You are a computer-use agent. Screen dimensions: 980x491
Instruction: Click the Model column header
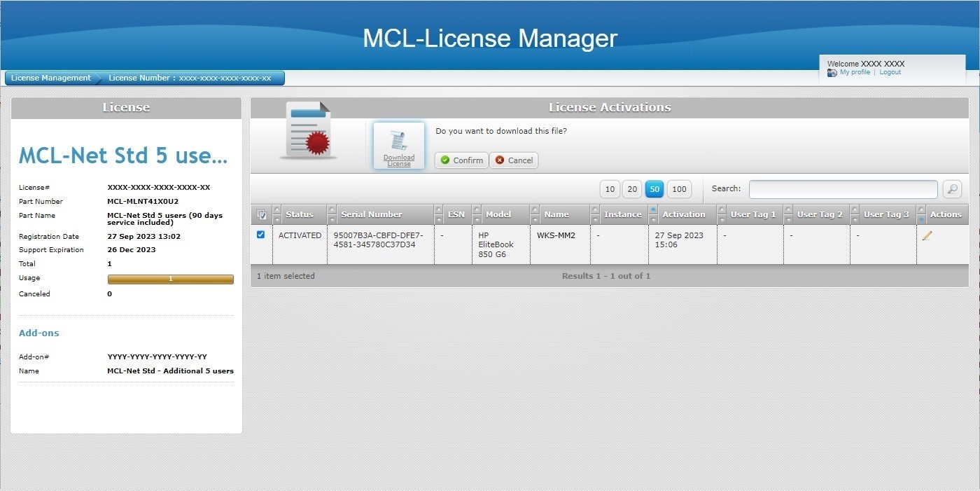[498, 214]
